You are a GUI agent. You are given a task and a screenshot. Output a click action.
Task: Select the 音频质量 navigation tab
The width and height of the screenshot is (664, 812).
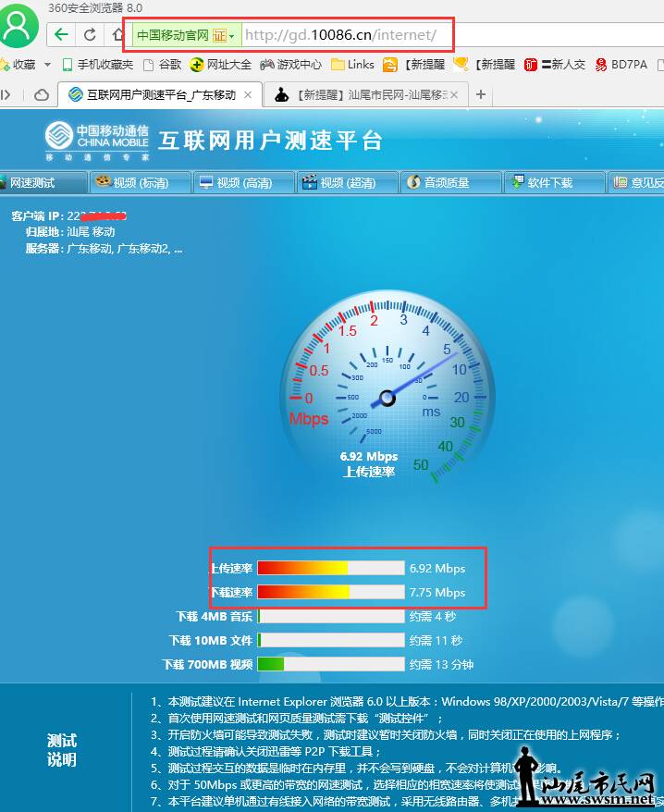(450, 182)
